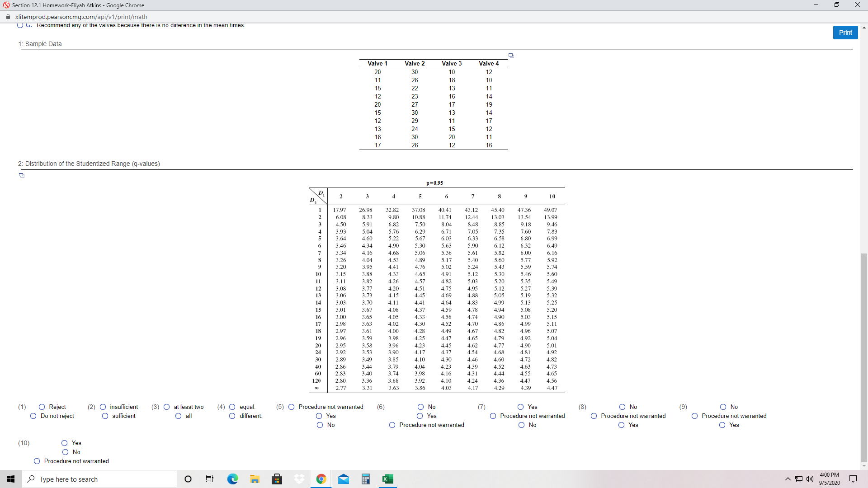Open Task View from the taskbar
The image size is (868, 488).
(x=210, y=479)
